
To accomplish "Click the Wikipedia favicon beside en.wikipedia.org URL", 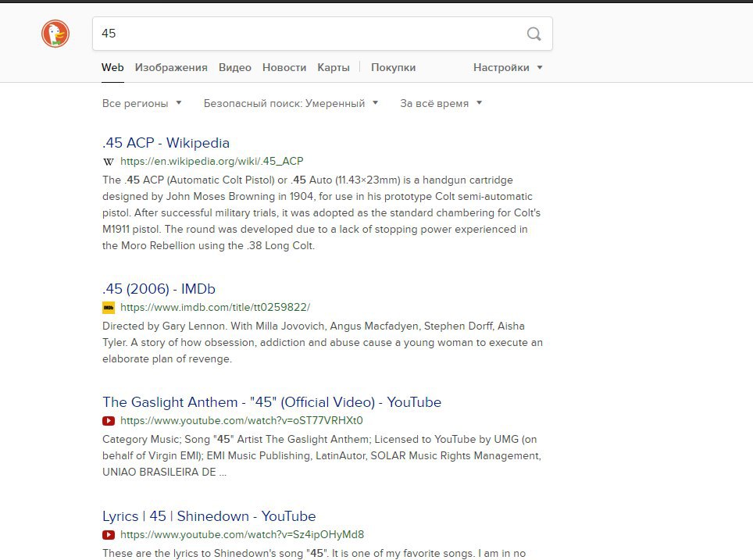I will click(x=109, y=162).
